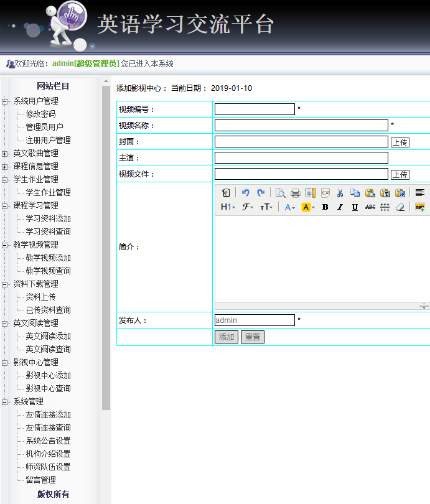
Task: Click the 上传 button for 封面
Action: click(400, 142)
